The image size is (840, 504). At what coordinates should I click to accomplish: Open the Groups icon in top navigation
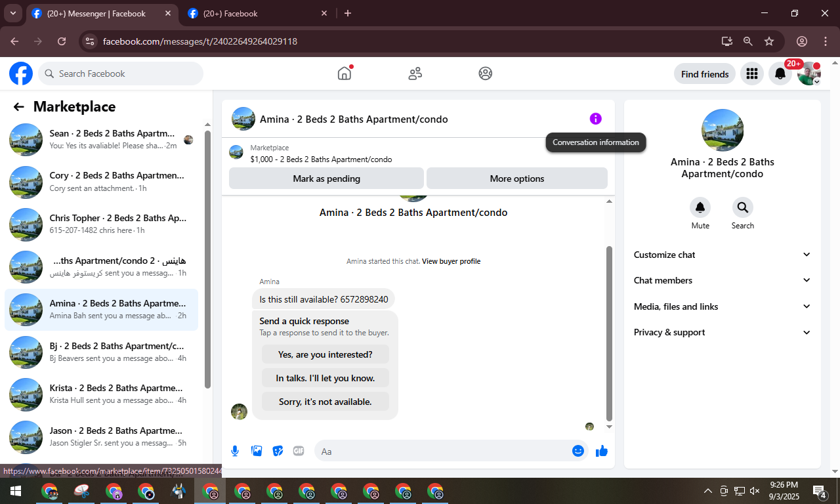pos(486,73)
